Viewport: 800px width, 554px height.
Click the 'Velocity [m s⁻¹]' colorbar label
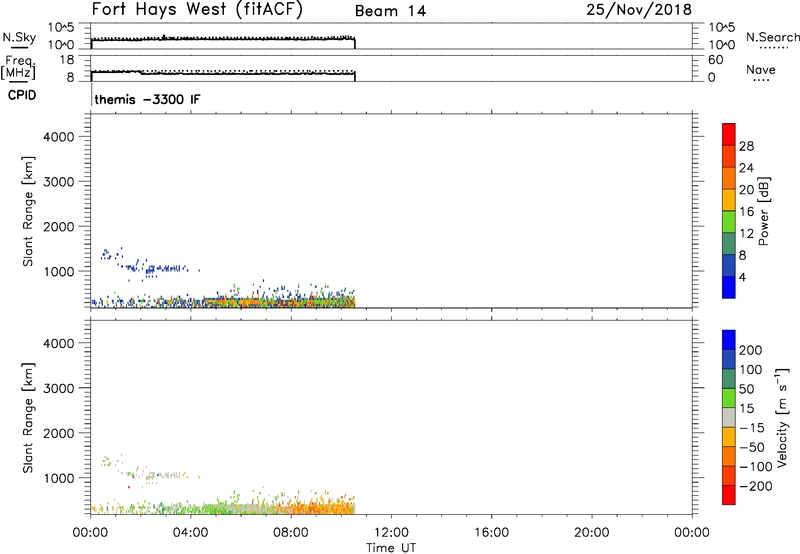point(782,418)
